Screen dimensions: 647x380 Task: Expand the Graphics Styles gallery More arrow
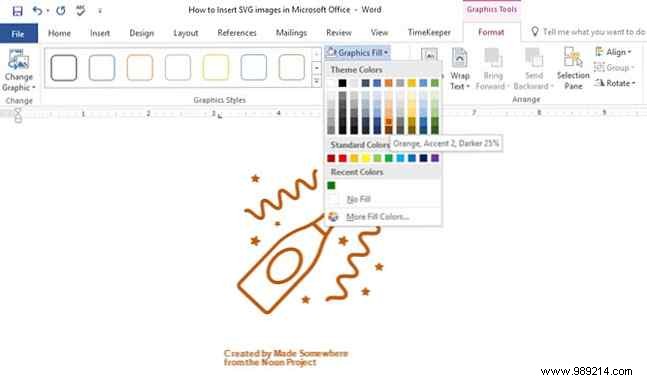click(316, 81)
